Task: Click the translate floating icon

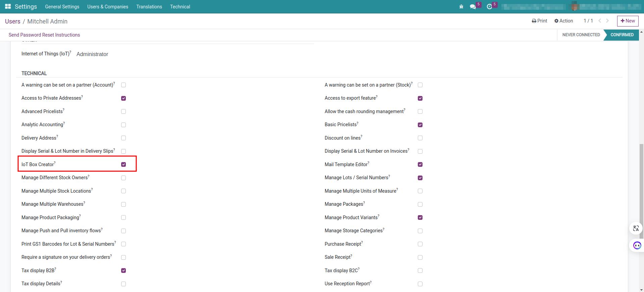Action: point(636,229)
